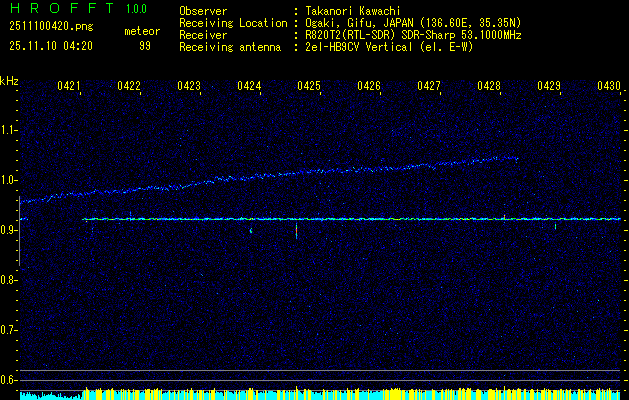
Task: Select the 0423 time marker
Action: [189, 87]
